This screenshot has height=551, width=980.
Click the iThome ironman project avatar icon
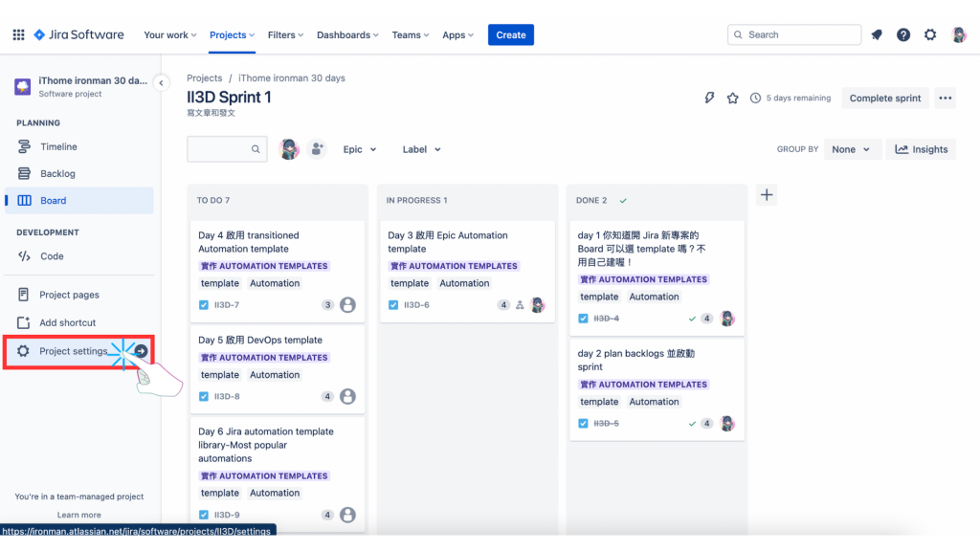[23, 86]
